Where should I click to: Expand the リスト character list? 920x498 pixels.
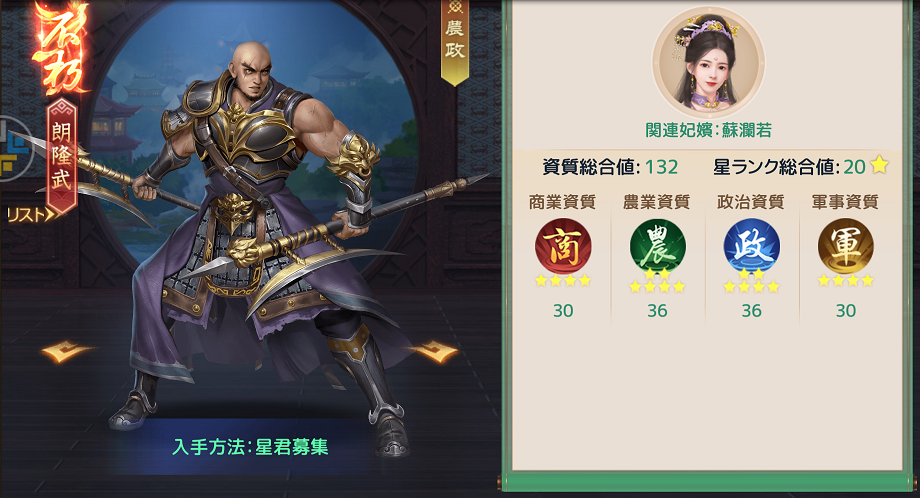(x=31, y=215)
